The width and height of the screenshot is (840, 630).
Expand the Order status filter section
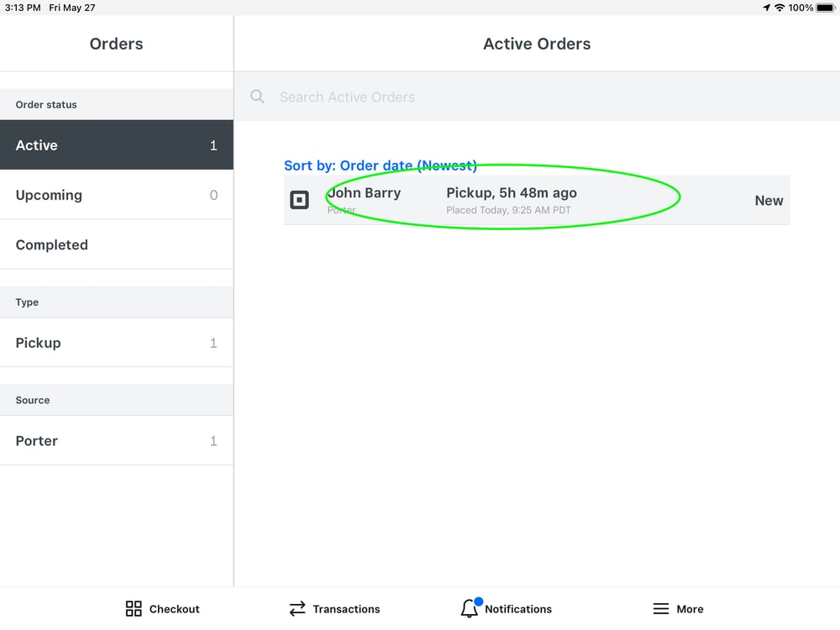[117, 104]
